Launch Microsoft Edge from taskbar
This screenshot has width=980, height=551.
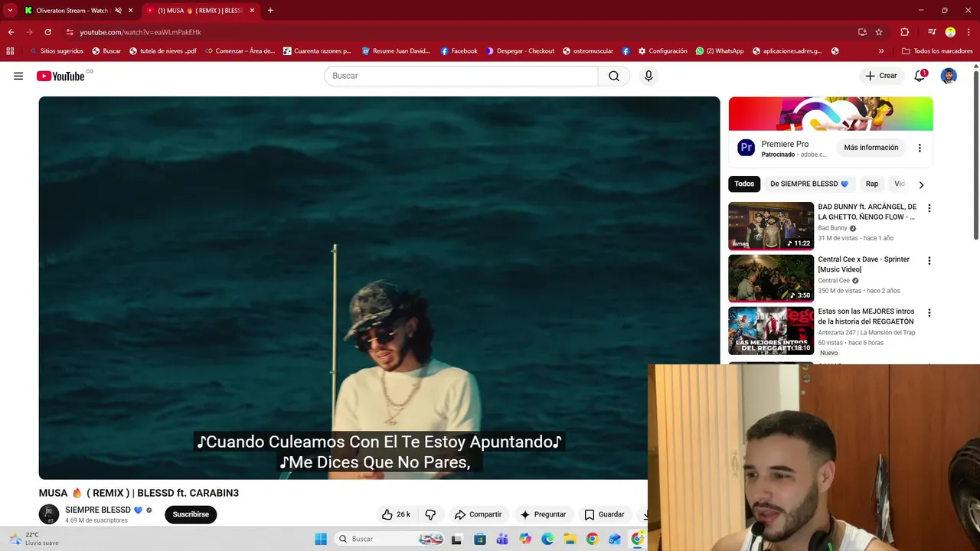tap(547, 539)
